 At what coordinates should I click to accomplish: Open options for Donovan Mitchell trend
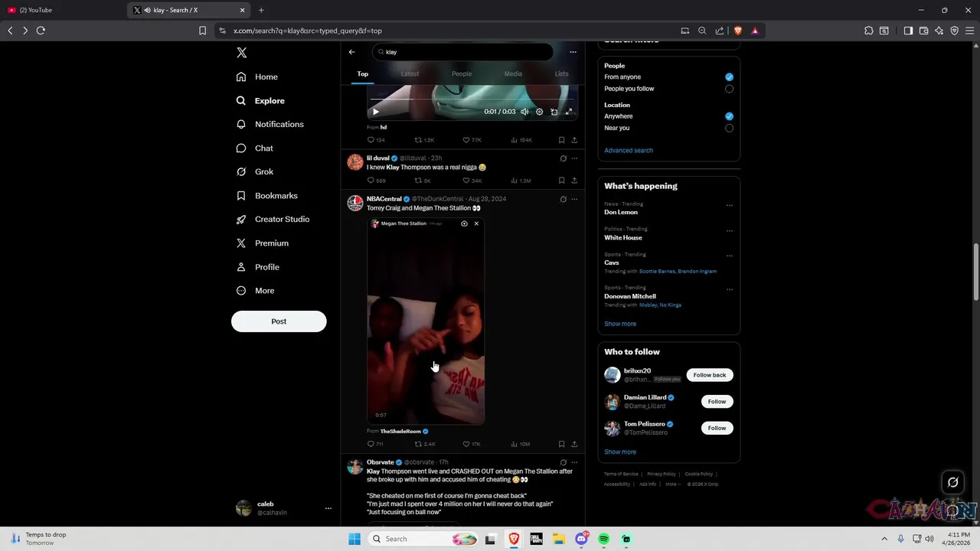729,289
